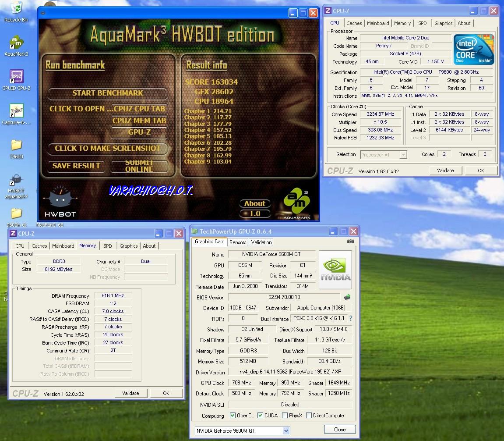The image size is (504, 441).
Task: Click CPUZ MEM TAB button
Action: pyautogui.click(x=139, y=121)
